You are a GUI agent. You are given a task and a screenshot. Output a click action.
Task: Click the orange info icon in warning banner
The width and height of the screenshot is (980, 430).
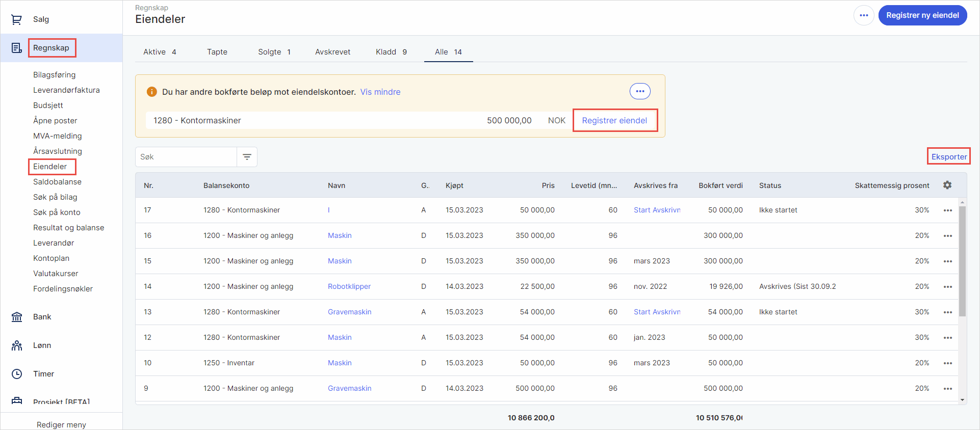151,92
